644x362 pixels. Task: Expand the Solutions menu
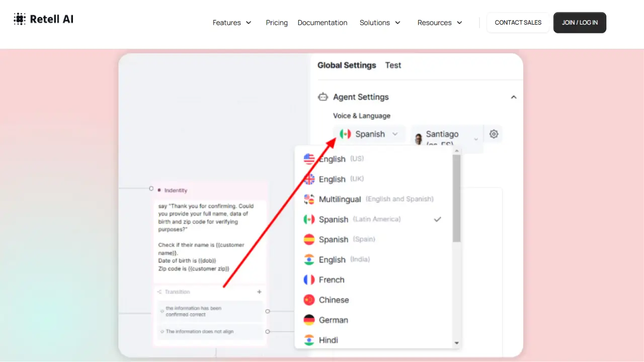[380, 23]
